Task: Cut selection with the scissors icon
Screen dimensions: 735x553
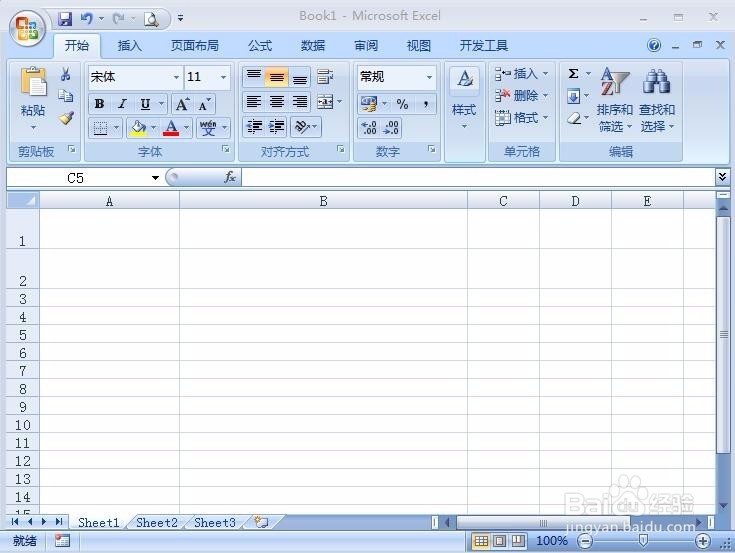Action: 66,74
